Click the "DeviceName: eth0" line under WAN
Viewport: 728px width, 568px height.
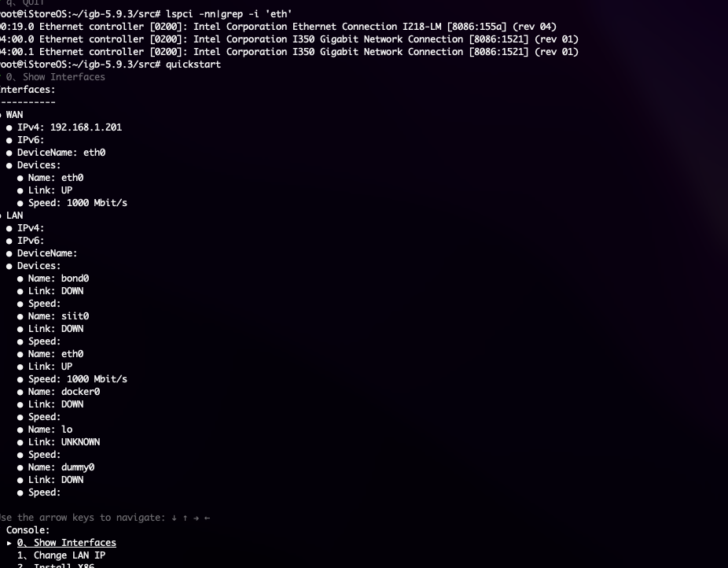pyautogui.click(x=61, y=153)
